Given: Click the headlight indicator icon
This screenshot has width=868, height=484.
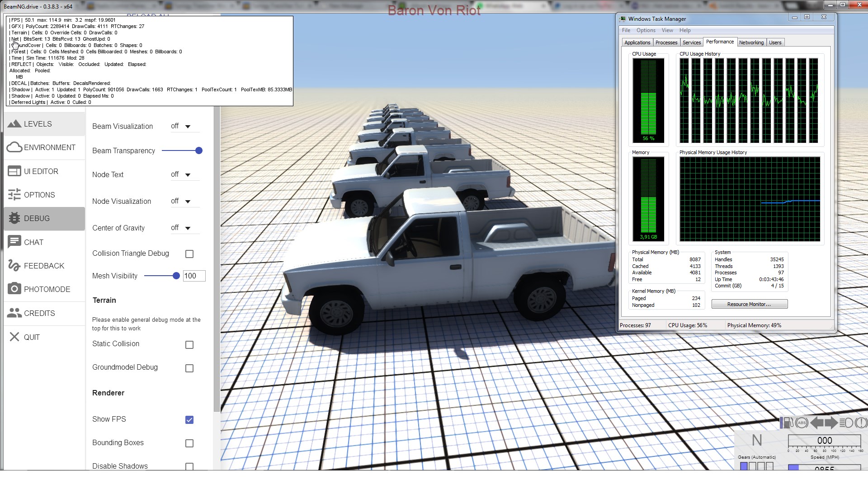Looking at the screenshot, I should (846, 423).
